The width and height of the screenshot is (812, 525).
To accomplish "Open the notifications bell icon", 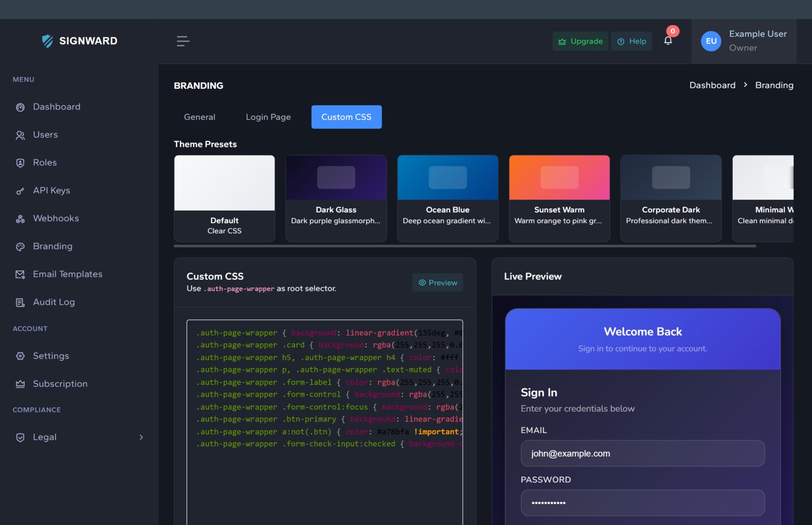I will coord(668,41).
